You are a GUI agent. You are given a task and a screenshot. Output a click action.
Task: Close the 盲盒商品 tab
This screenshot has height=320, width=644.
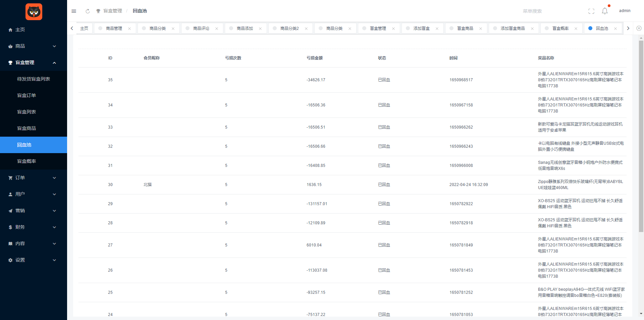coord(481,29)
